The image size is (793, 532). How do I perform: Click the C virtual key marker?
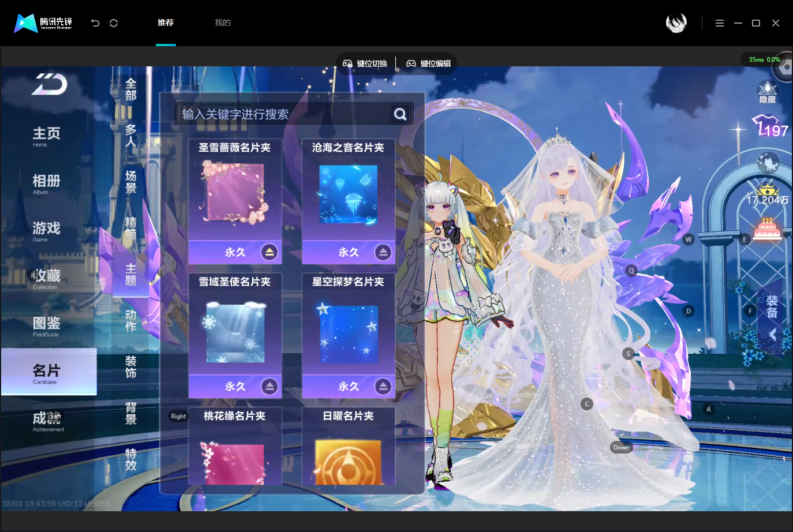[587, 404]
